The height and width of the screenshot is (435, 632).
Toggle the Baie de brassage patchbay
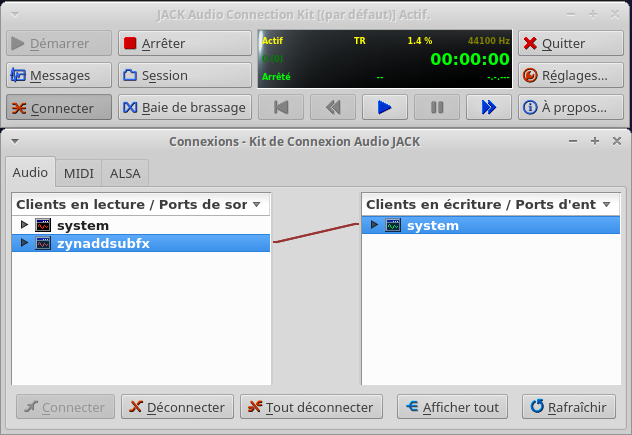pyautogui.click(x=185, y=108)
